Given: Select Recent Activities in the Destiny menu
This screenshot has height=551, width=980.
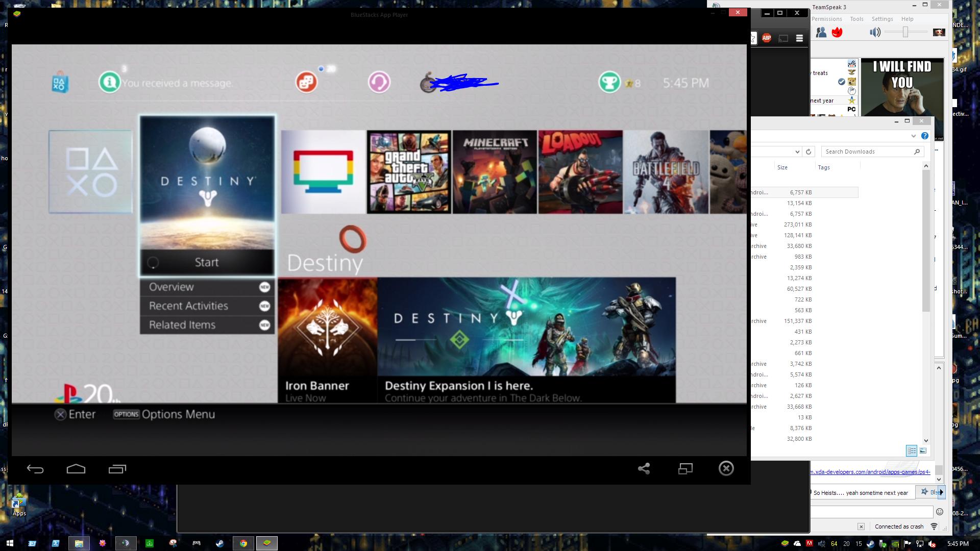Looking at the screenshot, I should point(188,306).
